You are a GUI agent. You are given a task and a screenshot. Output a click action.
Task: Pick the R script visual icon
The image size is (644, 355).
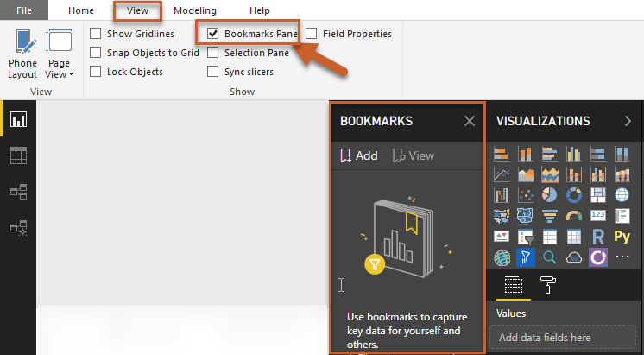[x=597, y=236]
